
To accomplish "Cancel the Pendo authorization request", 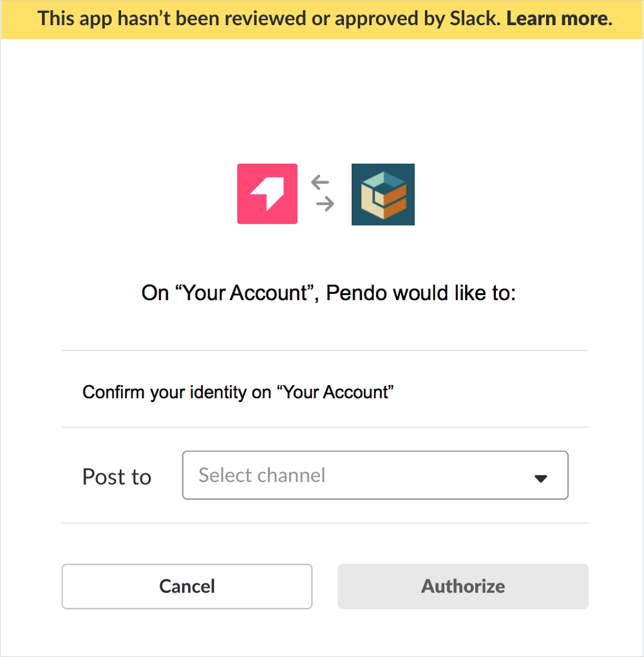I will click(187, 586).
